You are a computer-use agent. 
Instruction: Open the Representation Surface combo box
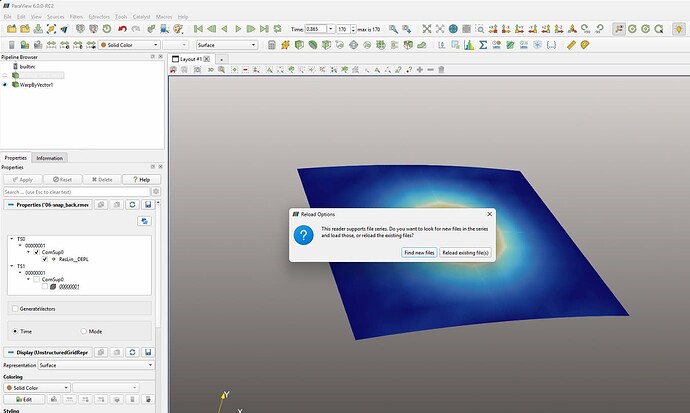coord(96,365)
